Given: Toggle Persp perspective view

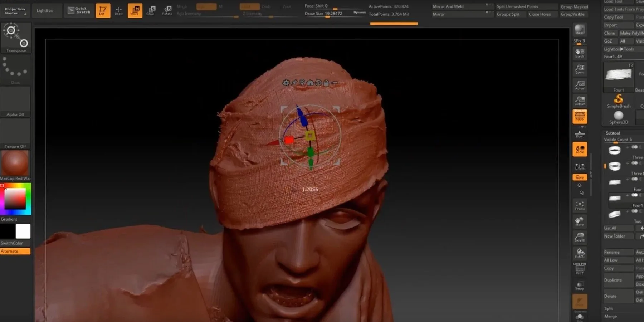Looking at the screenshot, I should click(580, 116).
